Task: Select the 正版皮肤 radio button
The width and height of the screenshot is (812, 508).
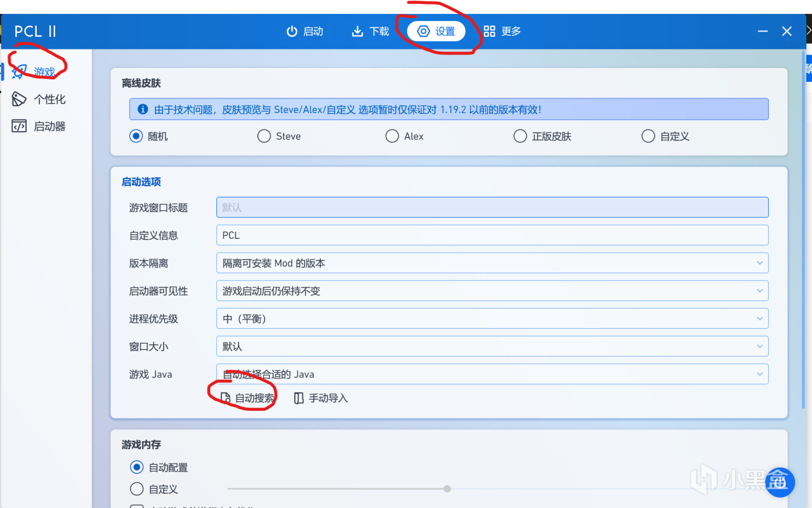Action: (x=520, y=136)
